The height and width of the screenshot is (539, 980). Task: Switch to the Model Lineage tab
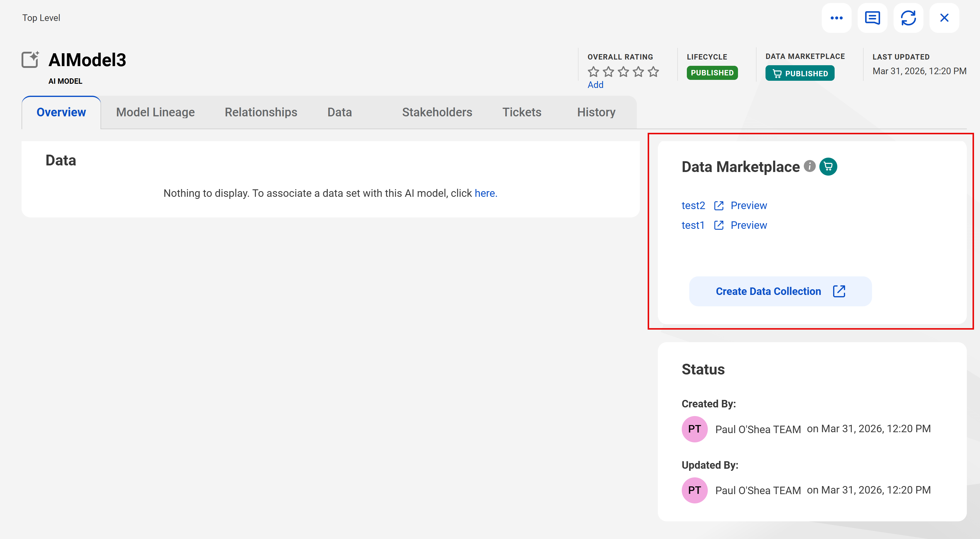click(x=155, y=112)
